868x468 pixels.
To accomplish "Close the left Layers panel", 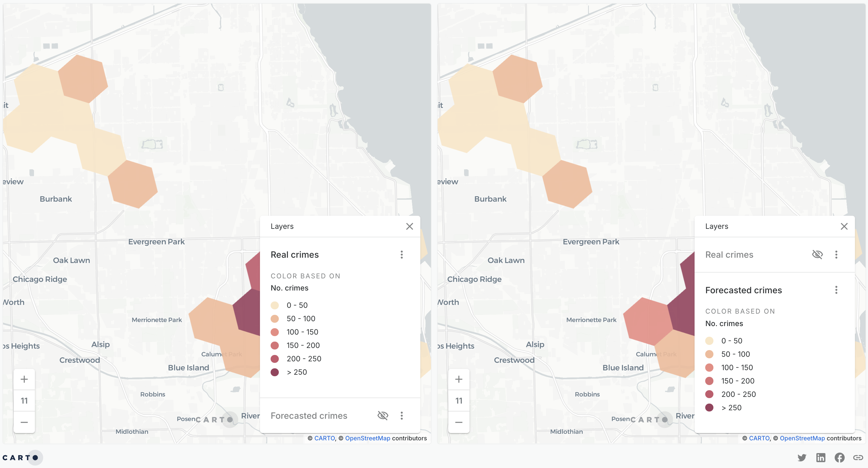I will tap(409, 226).
